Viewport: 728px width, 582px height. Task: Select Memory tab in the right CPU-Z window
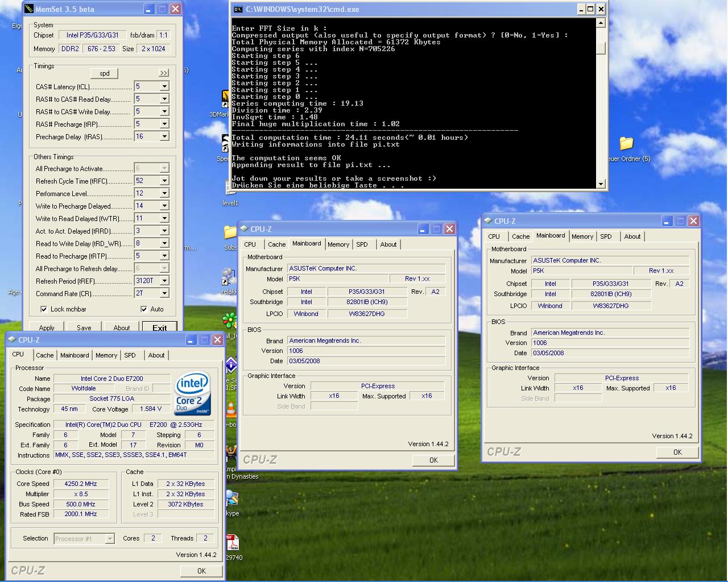(x=582, y=236)
